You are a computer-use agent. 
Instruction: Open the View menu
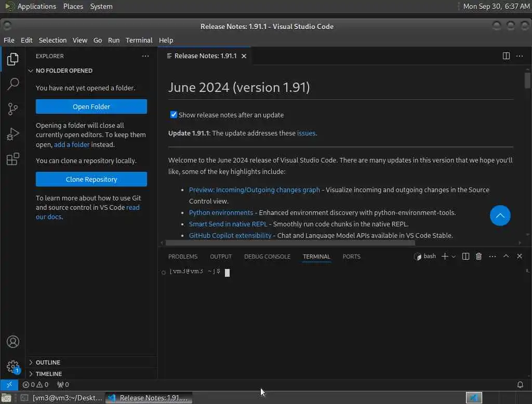pyautogui.click(x=79, y=40)
